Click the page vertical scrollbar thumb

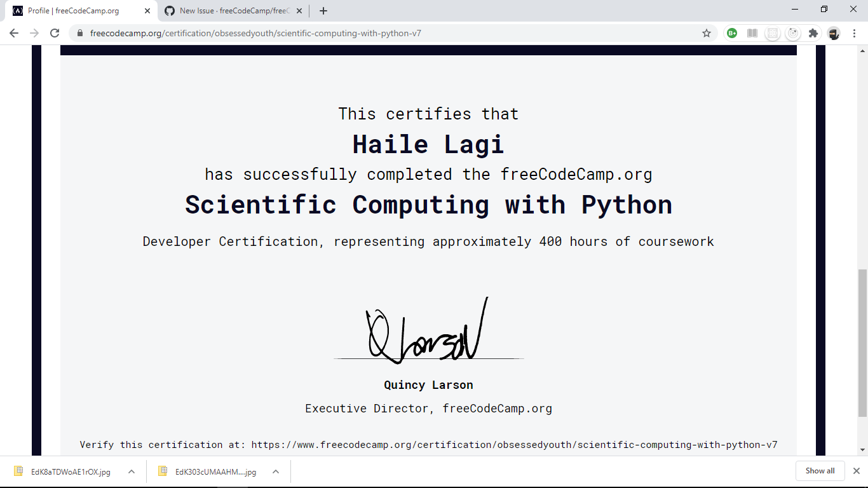pos(862,343)
